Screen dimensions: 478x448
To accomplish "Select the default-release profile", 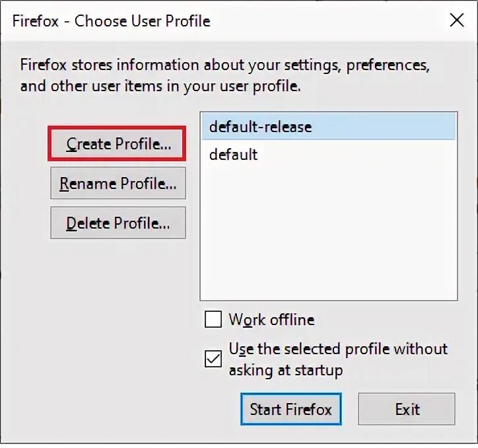I will click(260, 126).
